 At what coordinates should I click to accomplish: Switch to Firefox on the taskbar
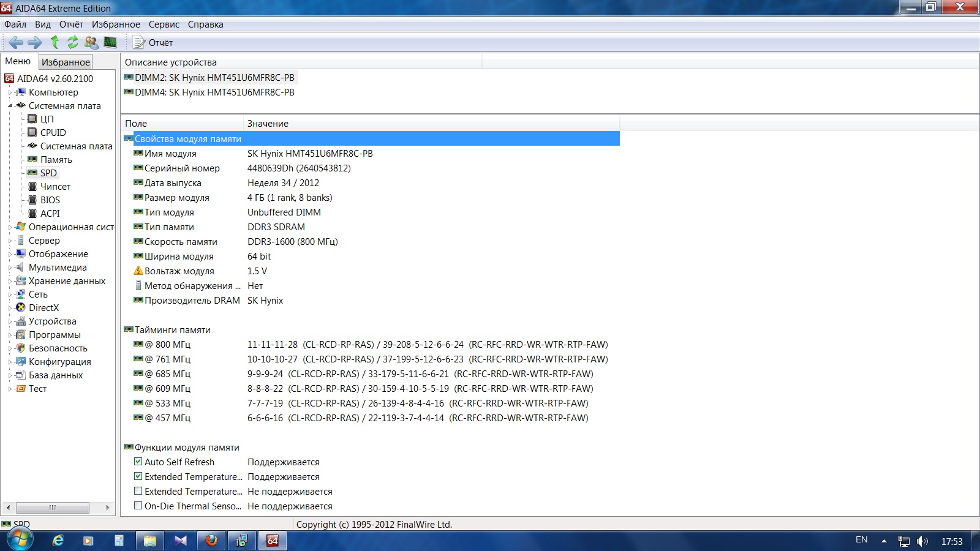211,541
